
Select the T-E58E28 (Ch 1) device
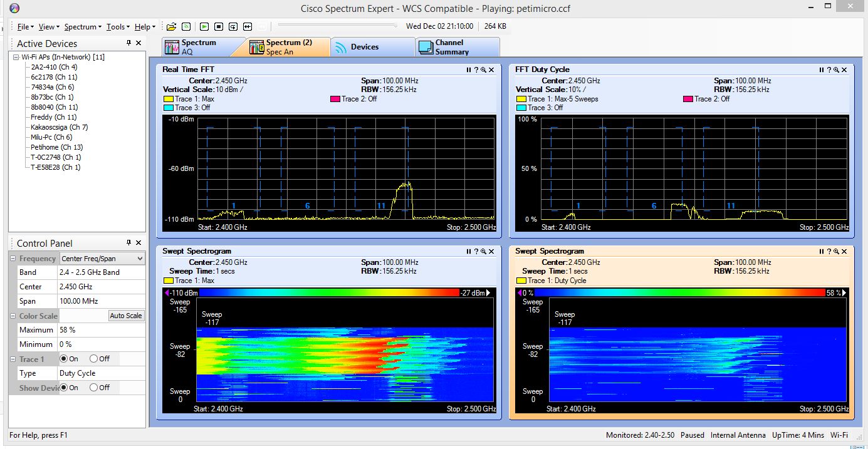point(56,167)
